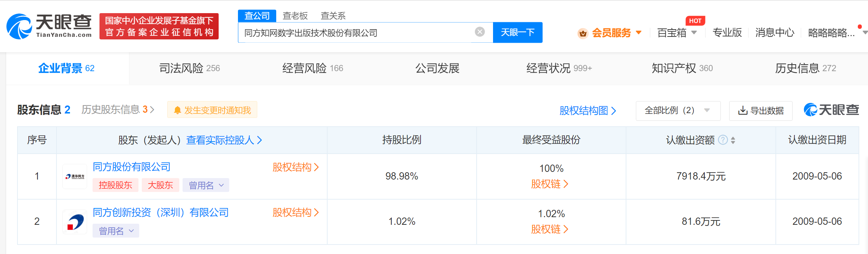This screenshot has height=254, width=868.
Task: Click the crown icon next to 会员服务
Action: click(x=583, y=33)
